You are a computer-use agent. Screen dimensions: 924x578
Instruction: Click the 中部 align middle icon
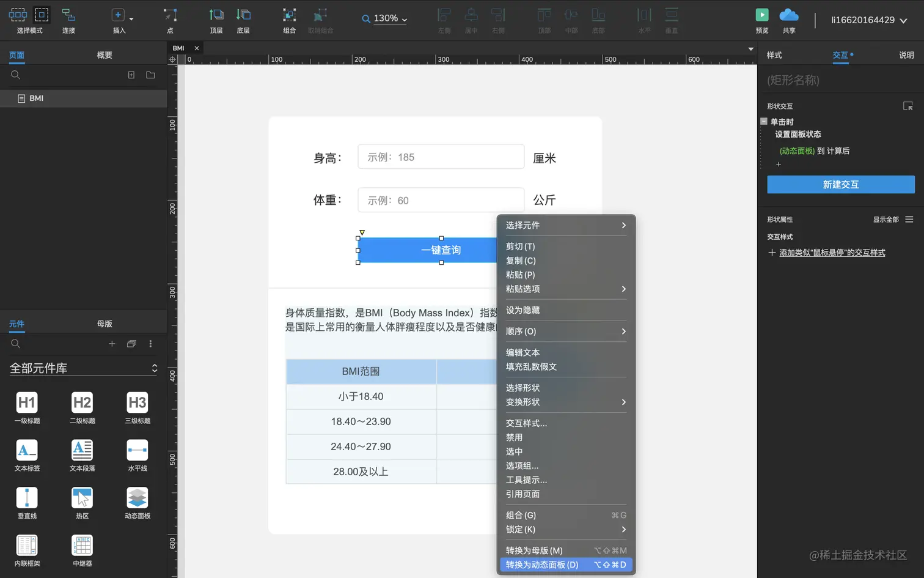(x=571, y=15)
